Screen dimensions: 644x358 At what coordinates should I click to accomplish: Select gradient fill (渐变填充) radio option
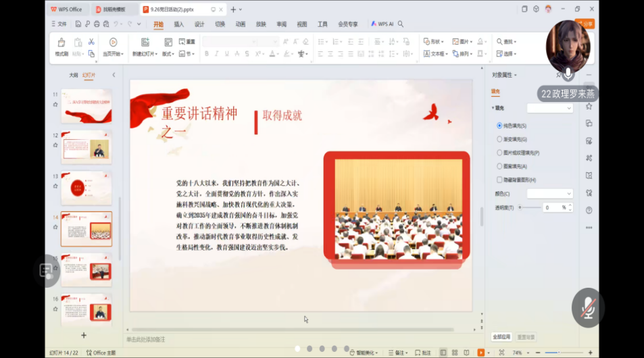point(499,139)
